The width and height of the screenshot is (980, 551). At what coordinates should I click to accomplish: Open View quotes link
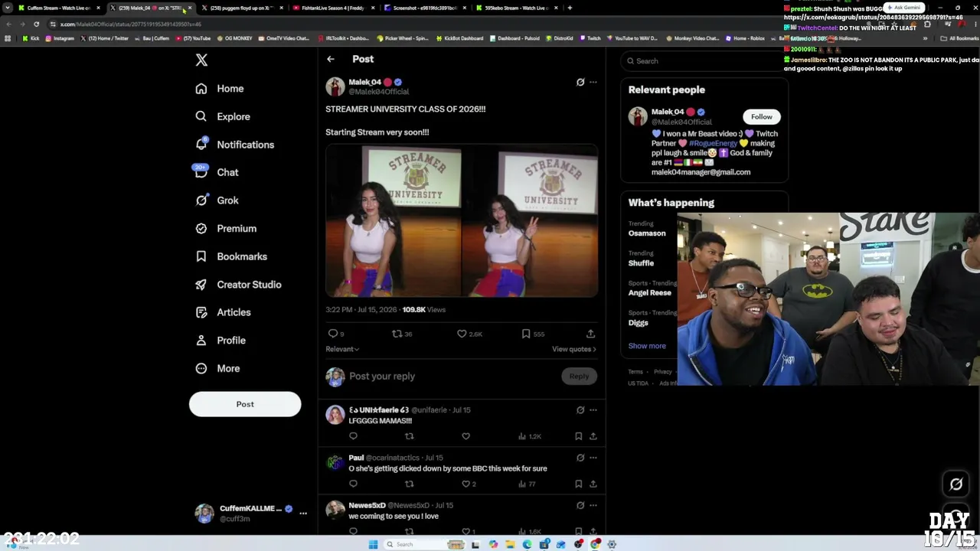point(574,349)
